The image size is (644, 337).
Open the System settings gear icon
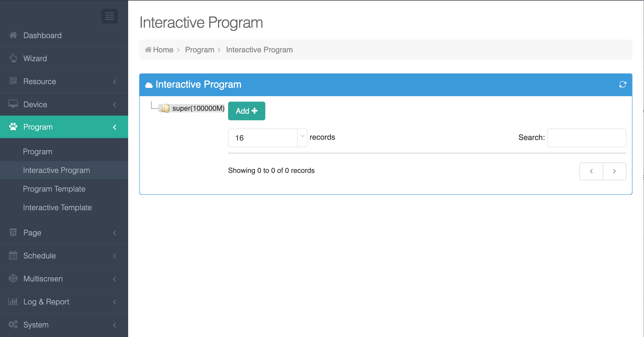[13, 324]
